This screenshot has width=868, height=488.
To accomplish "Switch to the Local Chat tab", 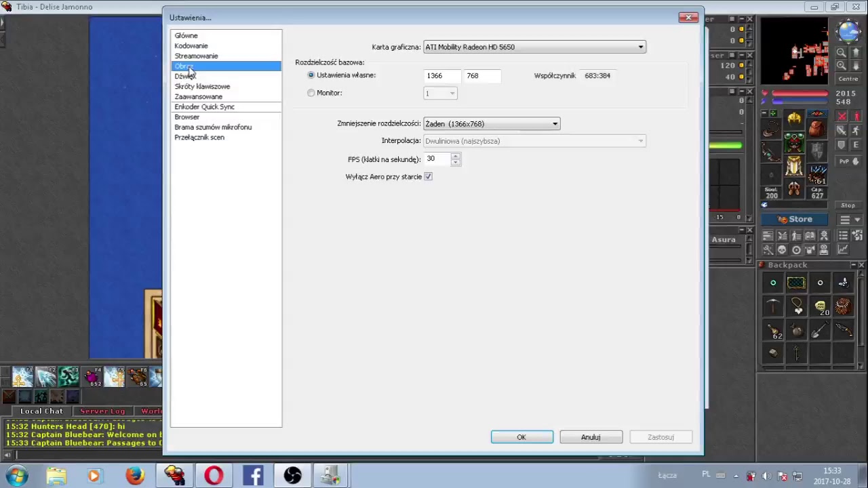I will (41, 411).
